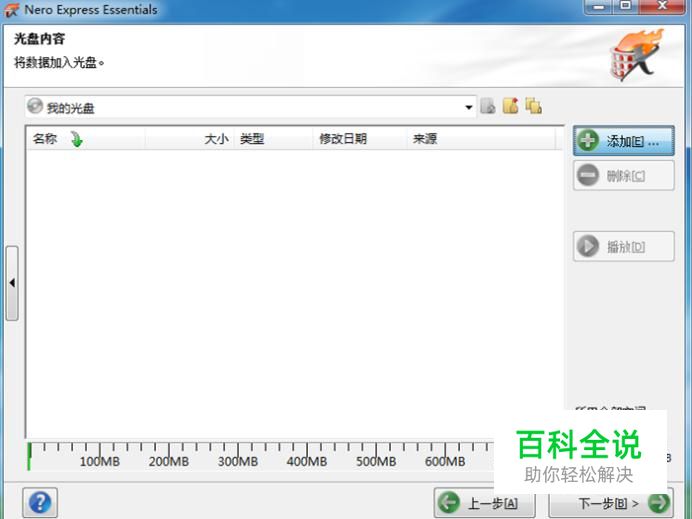Sort by the 修改日期 column header
Screen dimensions: 692x519
(360, 139)
